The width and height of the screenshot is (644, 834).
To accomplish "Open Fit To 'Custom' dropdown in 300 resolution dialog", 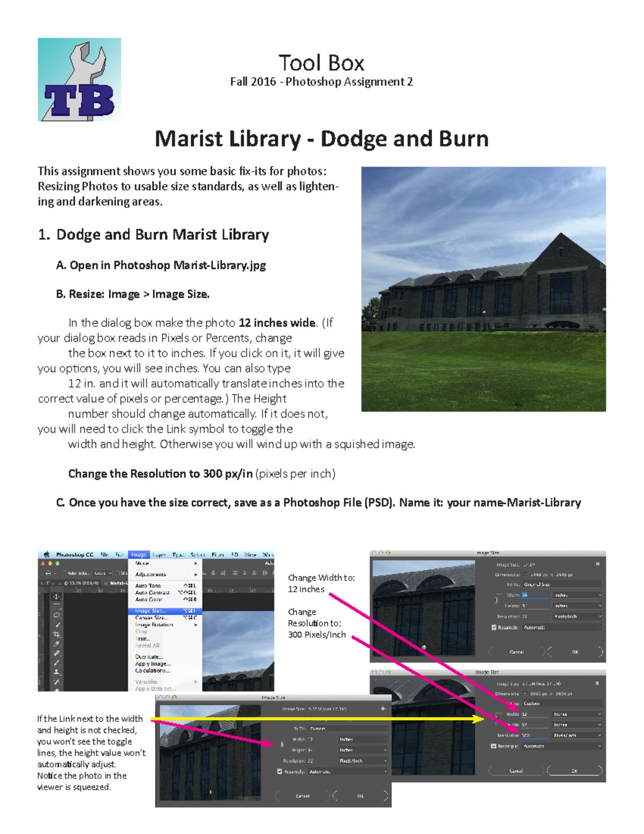I will 562,704.
